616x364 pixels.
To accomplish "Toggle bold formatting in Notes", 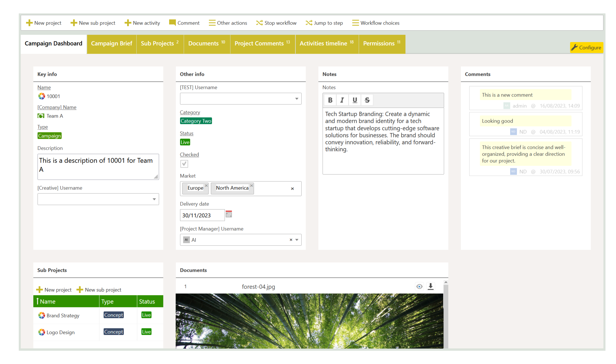I will 330,100.
